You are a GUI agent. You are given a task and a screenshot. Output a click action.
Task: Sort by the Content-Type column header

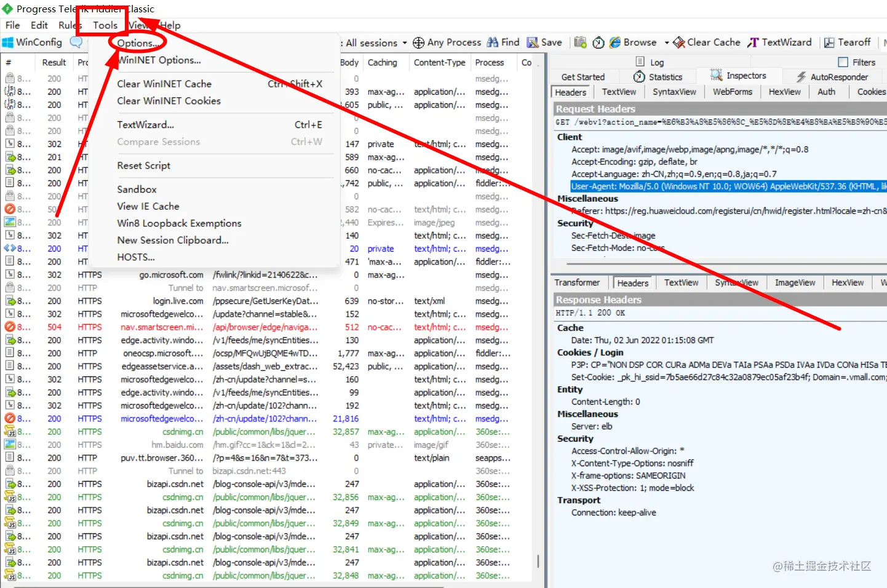(x=439, y=62)
